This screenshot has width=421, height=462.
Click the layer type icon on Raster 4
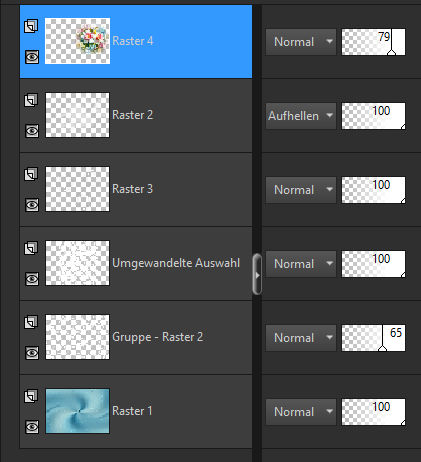pyautogui.click(x=31, y=26)
